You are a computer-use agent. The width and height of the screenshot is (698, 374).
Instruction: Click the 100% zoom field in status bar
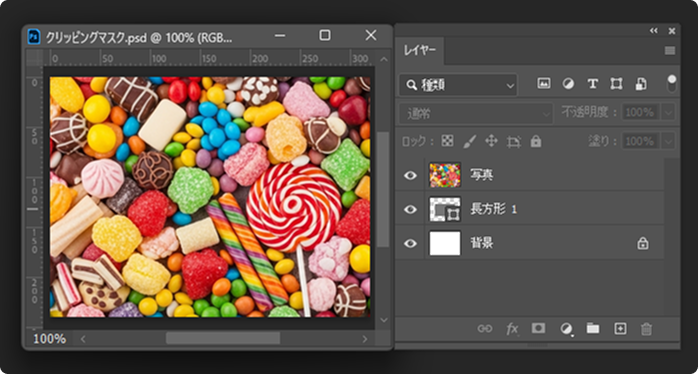[49, 338]
